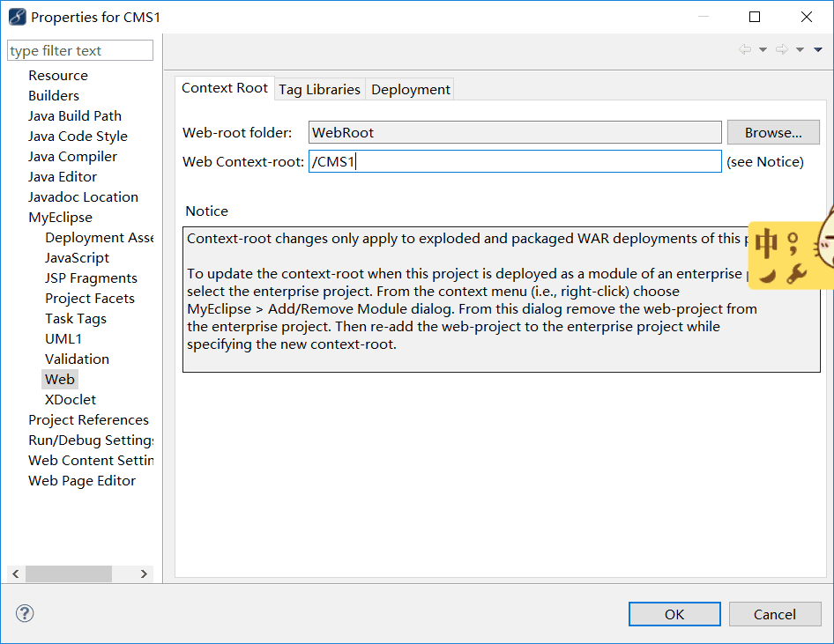Viewport: 834px width, 644px height.
Task: Click the tree scrollbar left arrow
Action: tap(15, 574)
